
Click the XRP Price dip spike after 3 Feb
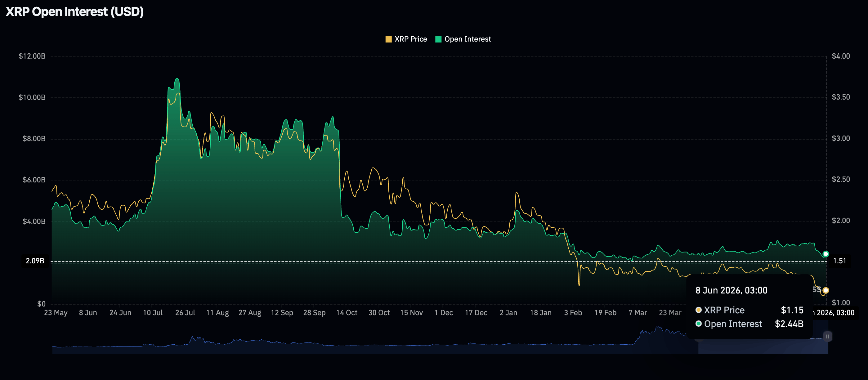tap(579, 285)
